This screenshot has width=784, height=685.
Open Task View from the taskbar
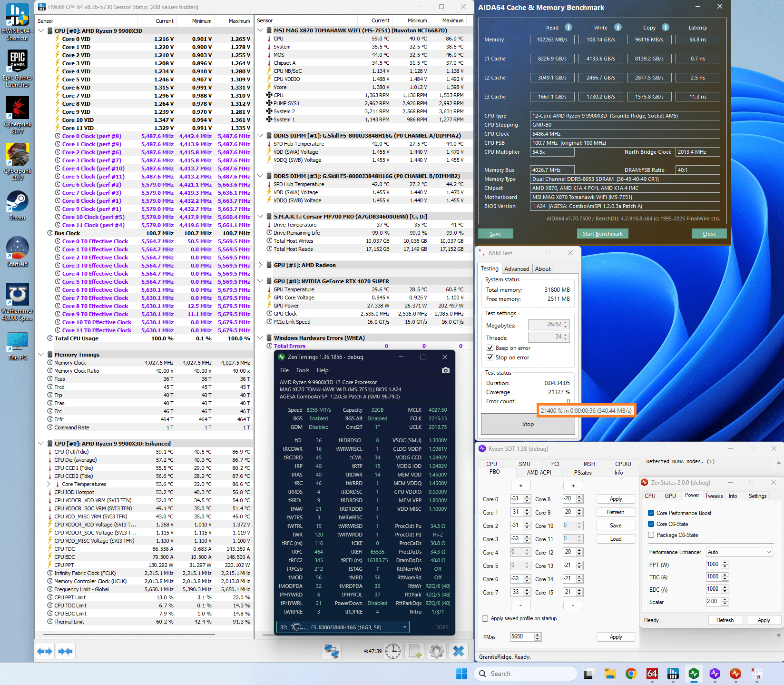click(x=589, y=674)
